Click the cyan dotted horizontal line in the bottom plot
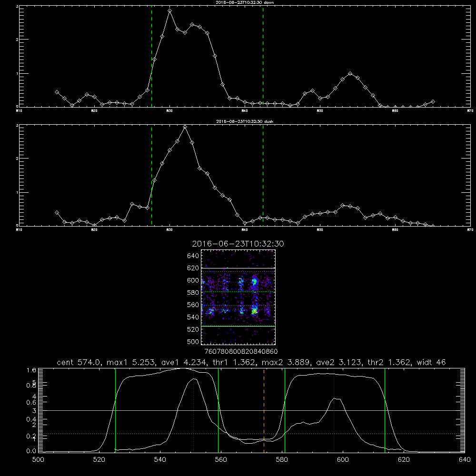476x476 pixels. 251,434
